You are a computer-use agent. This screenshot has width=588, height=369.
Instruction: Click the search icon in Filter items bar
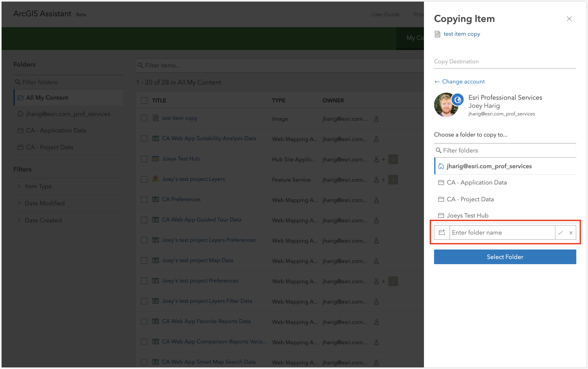[x=140, y=66]
